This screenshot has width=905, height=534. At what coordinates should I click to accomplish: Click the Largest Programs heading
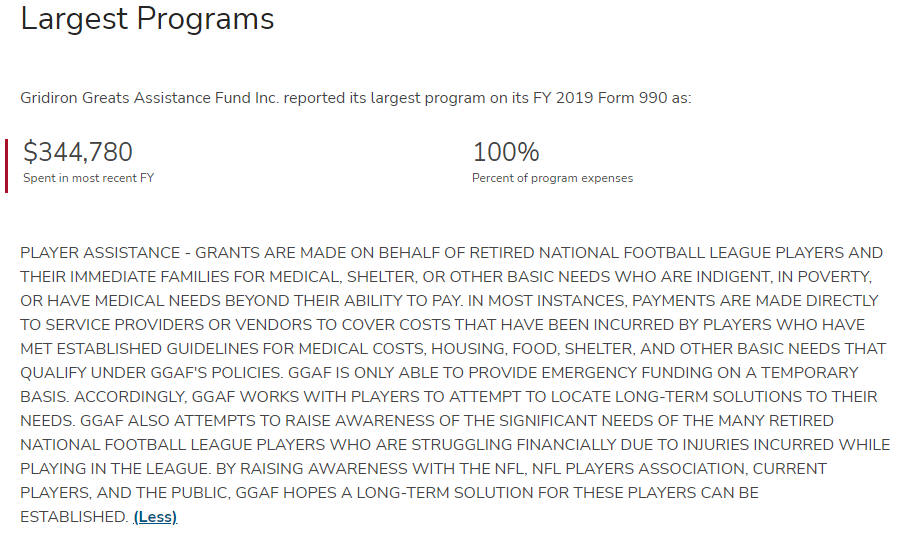(147, 18)
